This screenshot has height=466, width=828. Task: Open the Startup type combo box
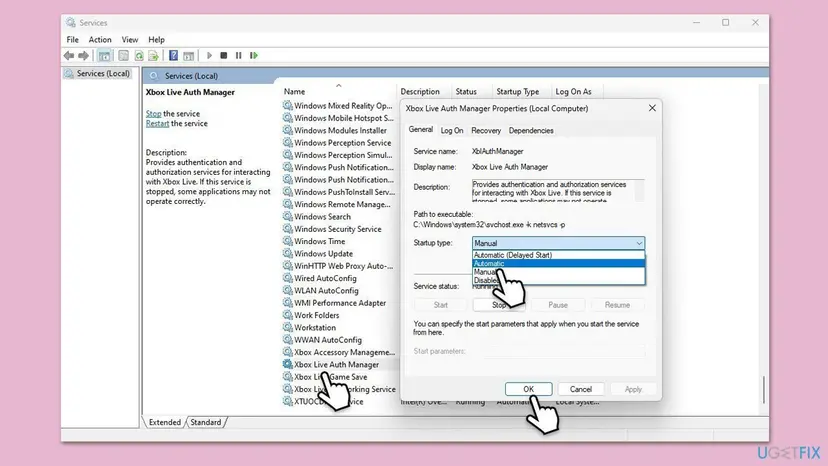(558, 243)
